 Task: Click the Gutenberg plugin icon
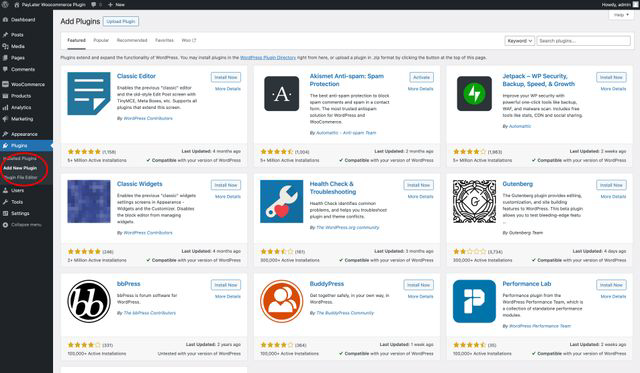tap(474, 201)
